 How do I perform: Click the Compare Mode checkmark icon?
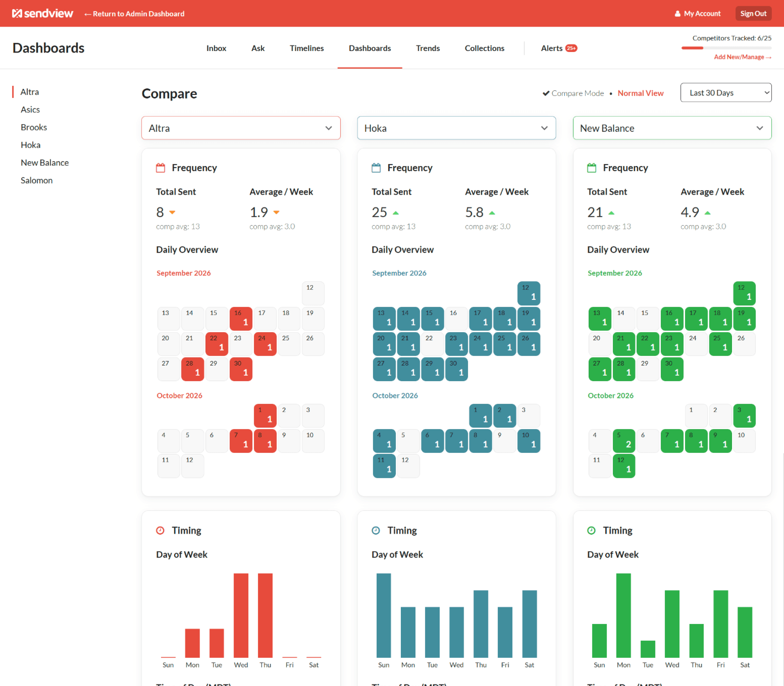[x=546, y=93]
